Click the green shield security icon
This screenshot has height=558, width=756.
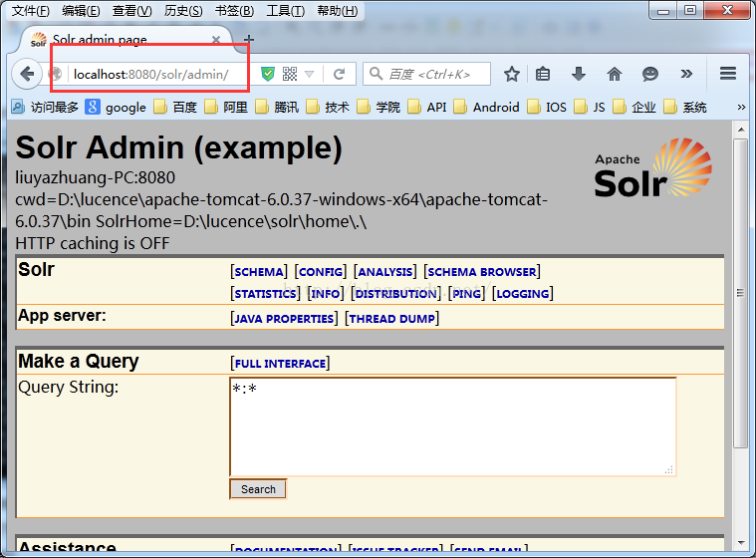point(268,75)
